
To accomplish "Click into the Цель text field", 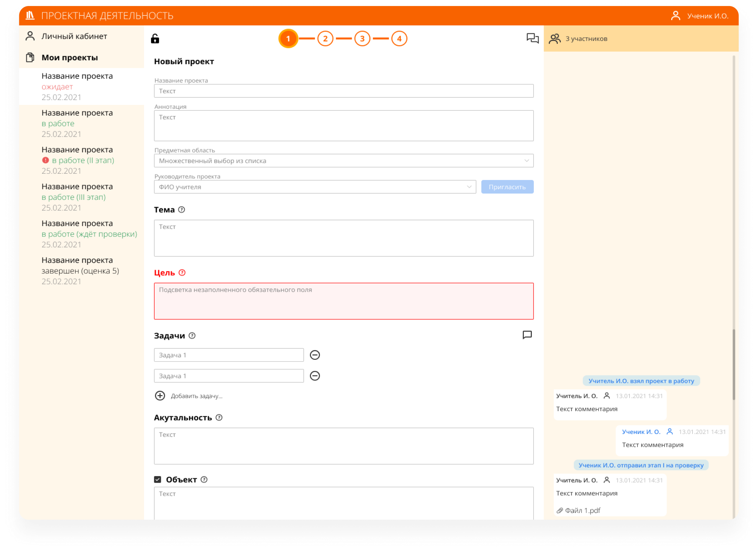I will (343, 301).
